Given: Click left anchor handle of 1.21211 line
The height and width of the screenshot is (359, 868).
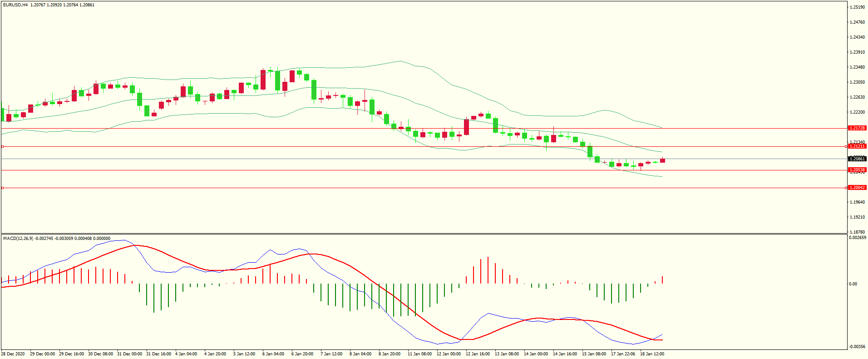Looking at the screenshot, I should [2, 147].
